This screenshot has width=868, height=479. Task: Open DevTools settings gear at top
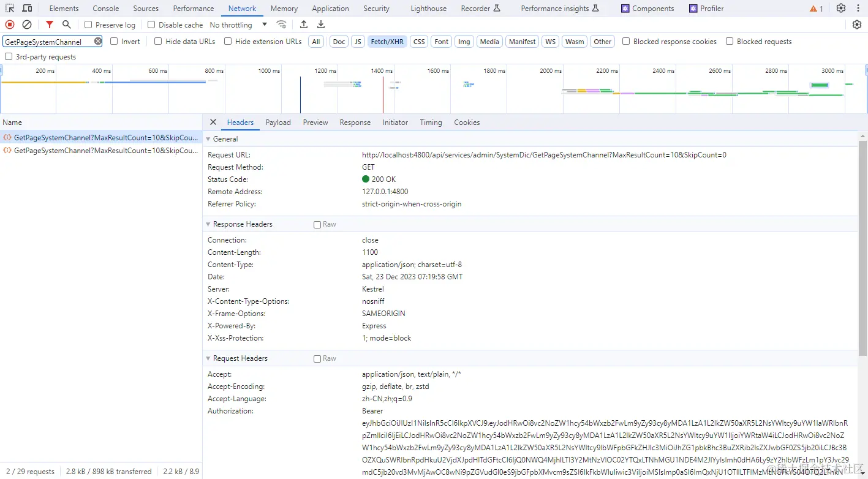(x=841, y=9)
